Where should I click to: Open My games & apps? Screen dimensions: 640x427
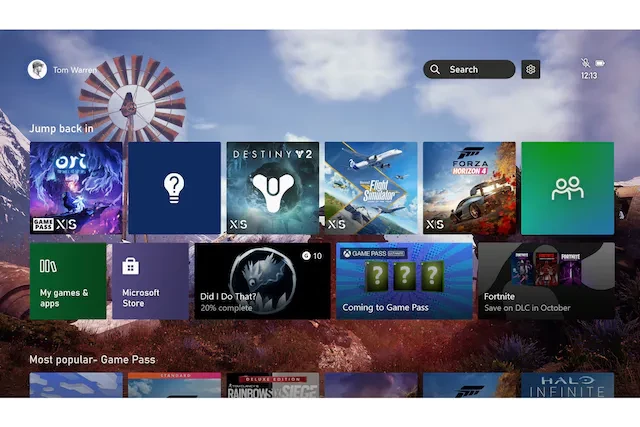point(68,281)
